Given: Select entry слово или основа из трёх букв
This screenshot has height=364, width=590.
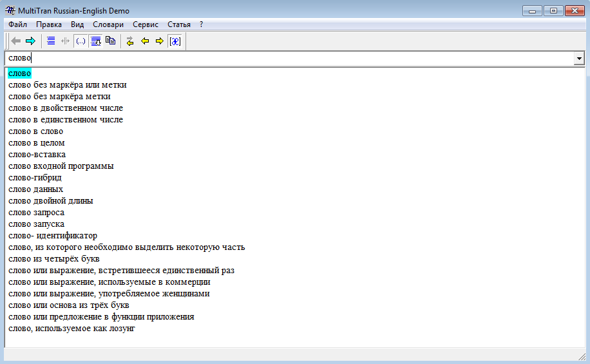Looking at the screenshot, I should point(69,305).
